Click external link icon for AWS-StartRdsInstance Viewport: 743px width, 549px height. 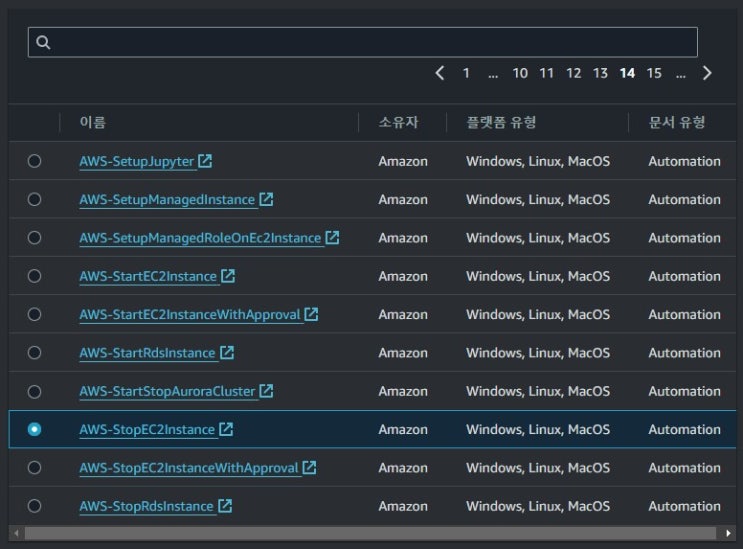tap(227, 353)
